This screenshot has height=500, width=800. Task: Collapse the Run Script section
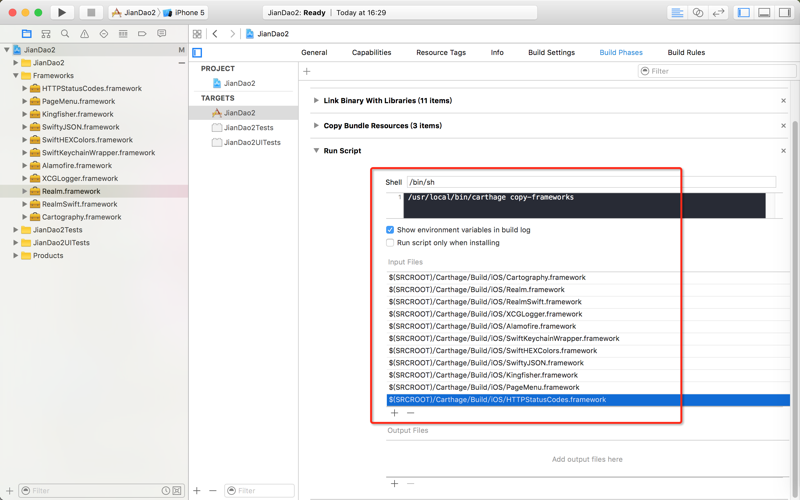[x=316, y=151]
